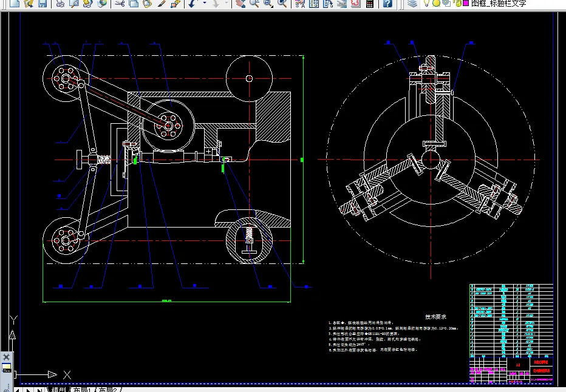Click the 技术要求 heading text
Screen dimensions: 566x392
click(435, 317)
